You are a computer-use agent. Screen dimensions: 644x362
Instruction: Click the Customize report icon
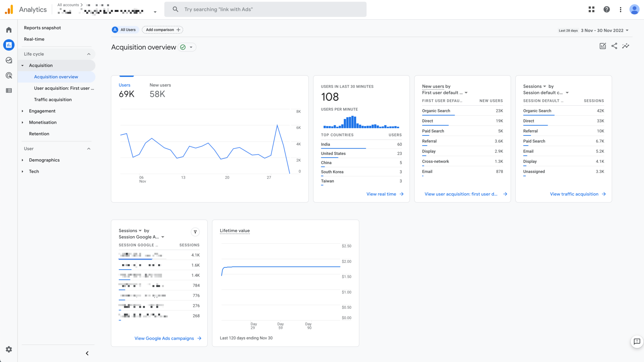coord(603,46)
